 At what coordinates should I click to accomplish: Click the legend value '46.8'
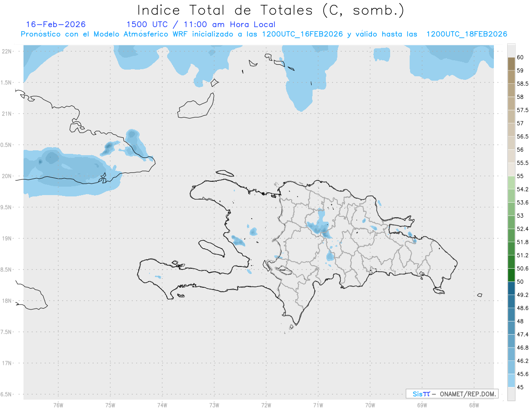pos(523,348)
